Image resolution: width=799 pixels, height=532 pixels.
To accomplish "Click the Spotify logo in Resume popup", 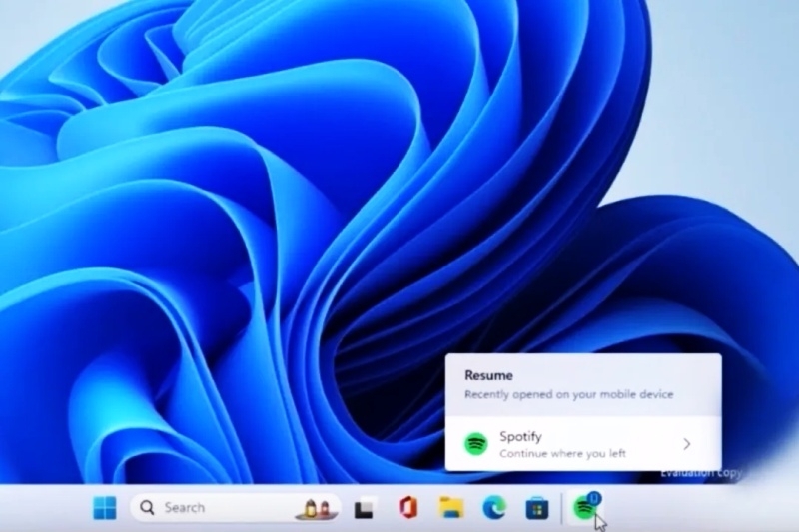I will point(476,443).
